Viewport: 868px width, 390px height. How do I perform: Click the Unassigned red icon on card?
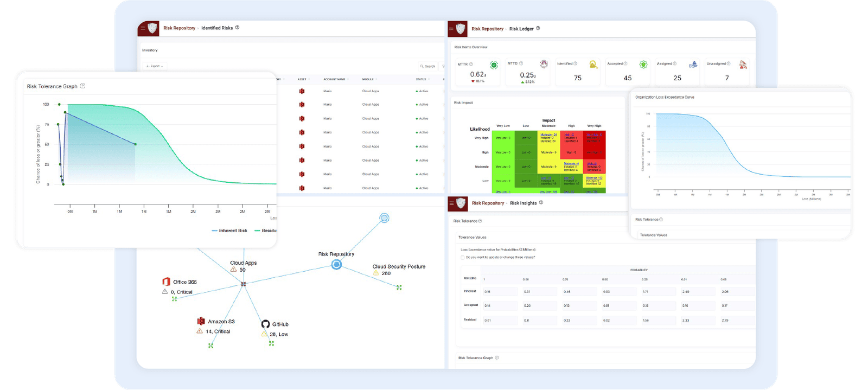(743, 65)
